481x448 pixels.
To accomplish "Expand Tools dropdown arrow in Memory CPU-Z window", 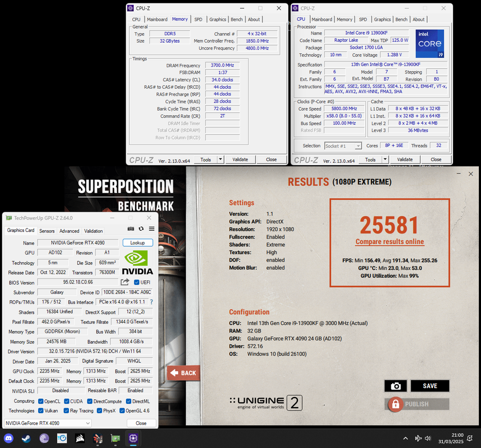I will 220,159.
